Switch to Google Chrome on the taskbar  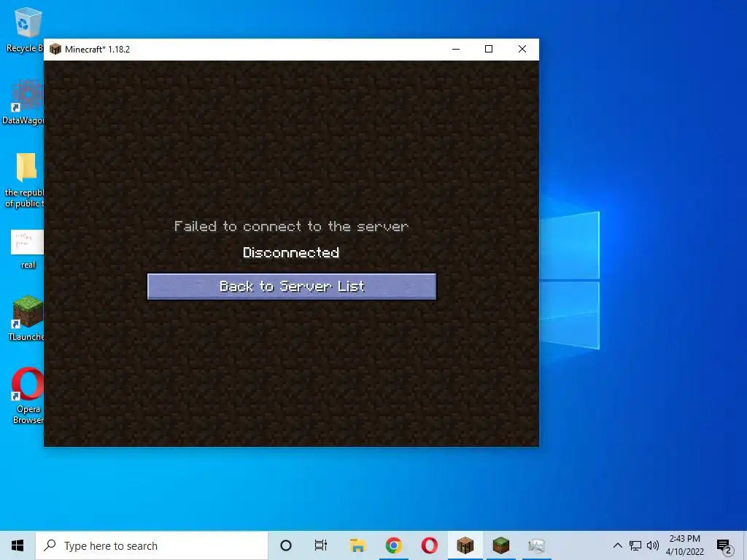pos(393,545)
